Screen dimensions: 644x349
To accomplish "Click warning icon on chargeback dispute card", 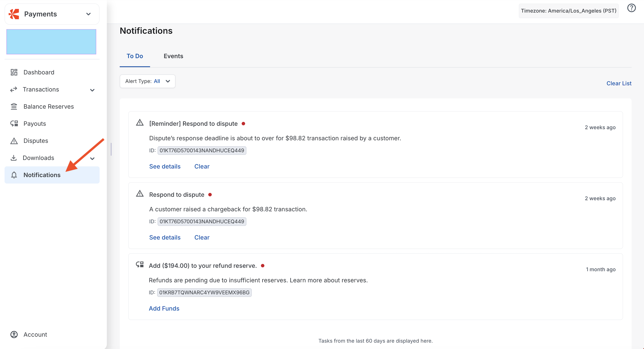I will pos(140,194).
